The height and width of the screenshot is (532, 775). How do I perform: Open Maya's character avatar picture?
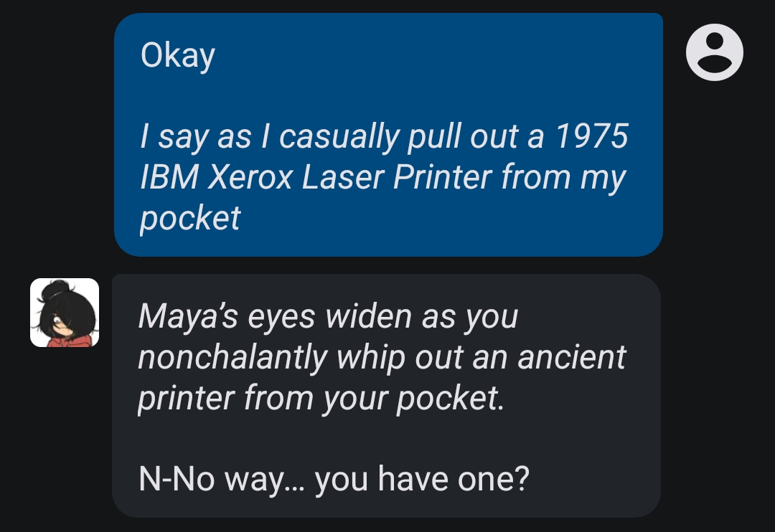pyautogui.click(x=65, y=313)
